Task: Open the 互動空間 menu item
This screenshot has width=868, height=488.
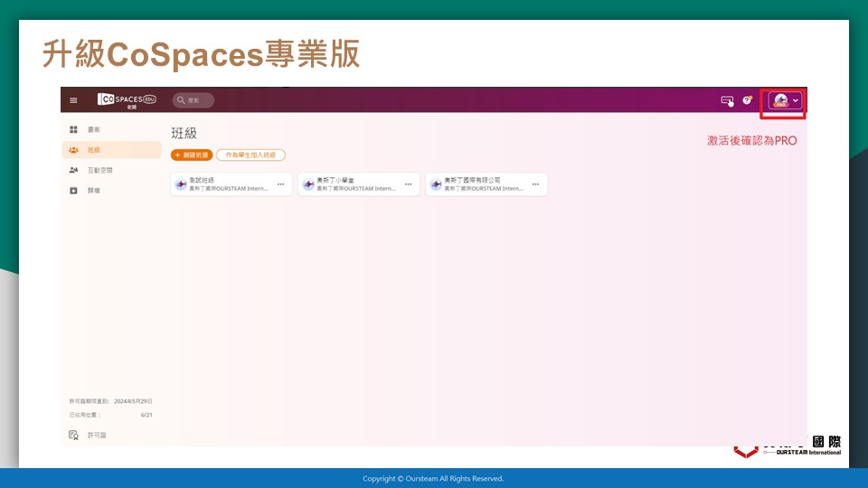Action: (111, 171)
